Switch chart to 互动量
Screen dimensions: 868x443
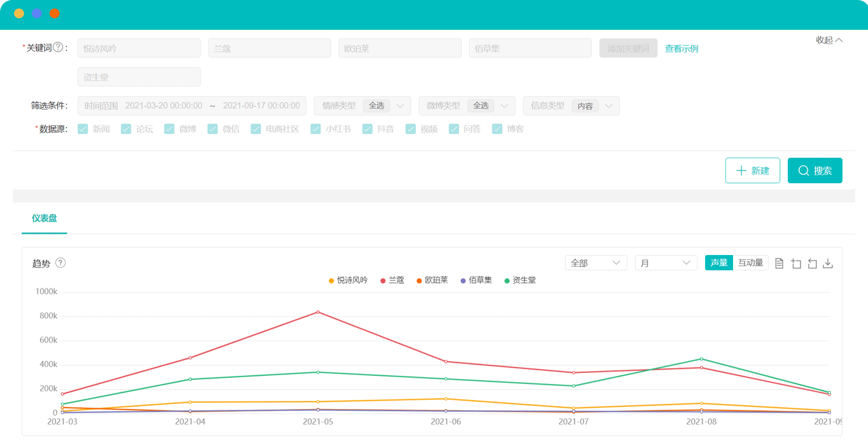[x=751, y=263]
